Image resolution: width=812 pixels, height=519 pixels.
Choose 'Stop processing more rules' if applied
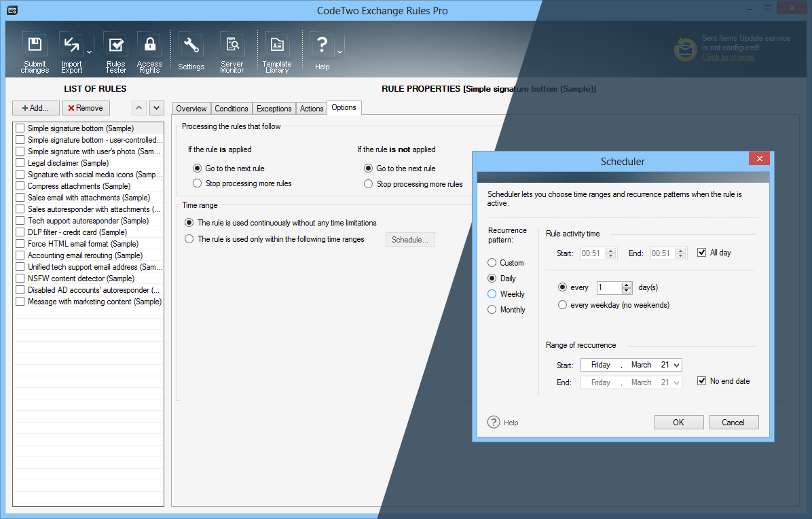[x=198, y=183]
